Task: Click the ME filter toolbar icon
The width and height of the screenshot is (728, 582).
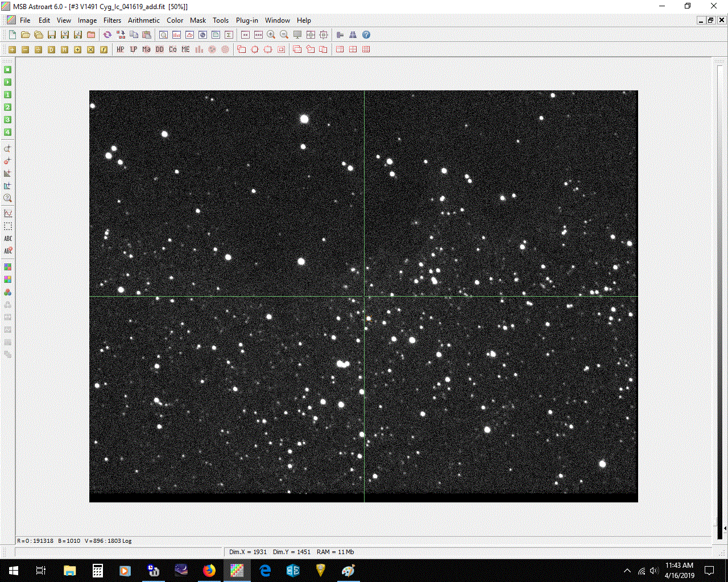Action: [x=185, y=49]
